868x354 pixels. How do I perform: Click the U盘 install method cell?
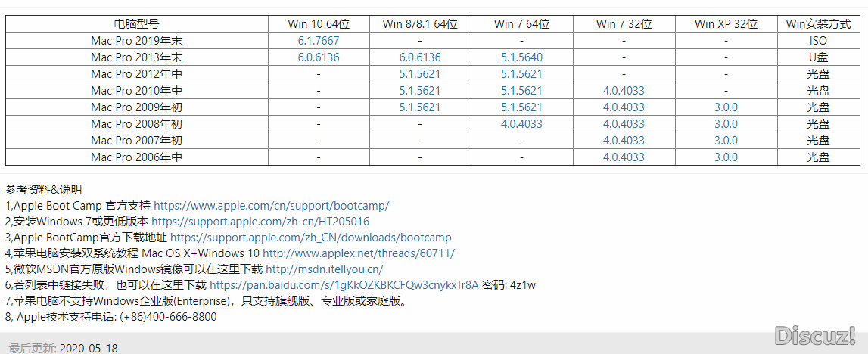tap(818, 57)
